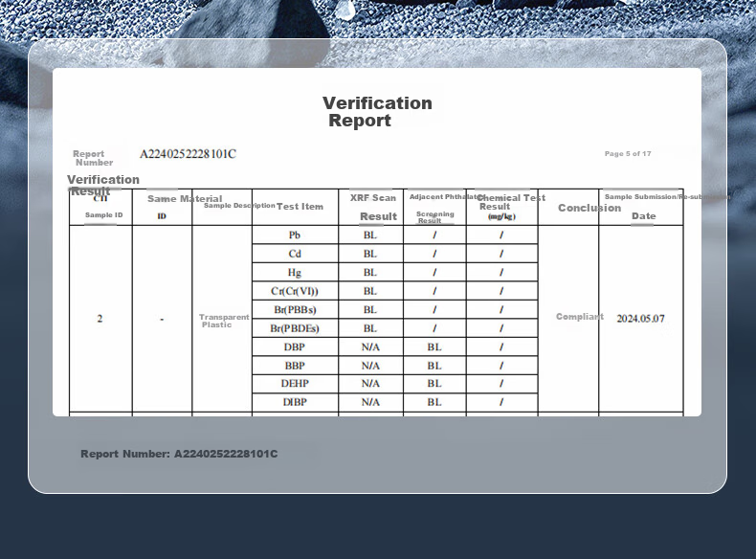This screenshot has width=756, height=559.
Task: Click the BL screening result in BBP row
Action: click(x=434, y=366)
